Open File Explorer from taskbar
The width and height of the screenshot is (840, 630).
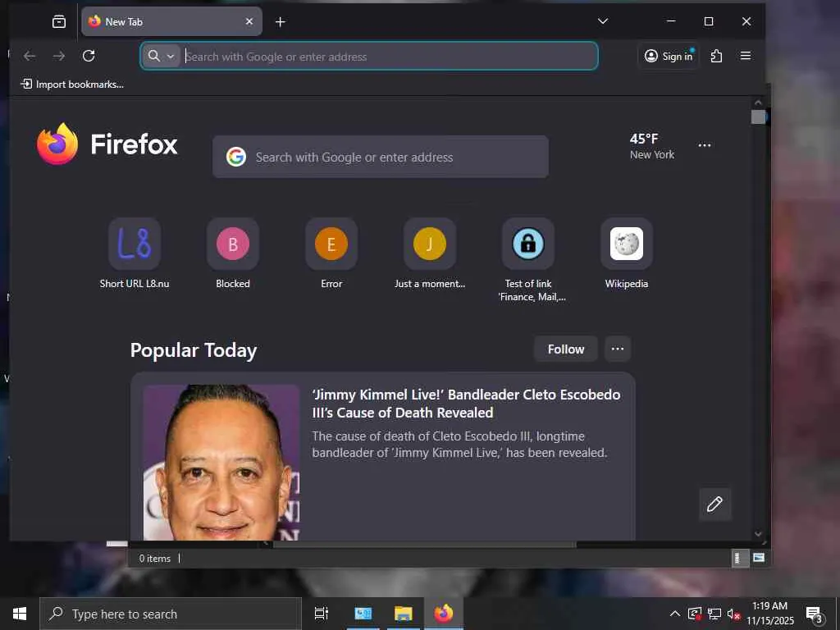pos(403,614)
